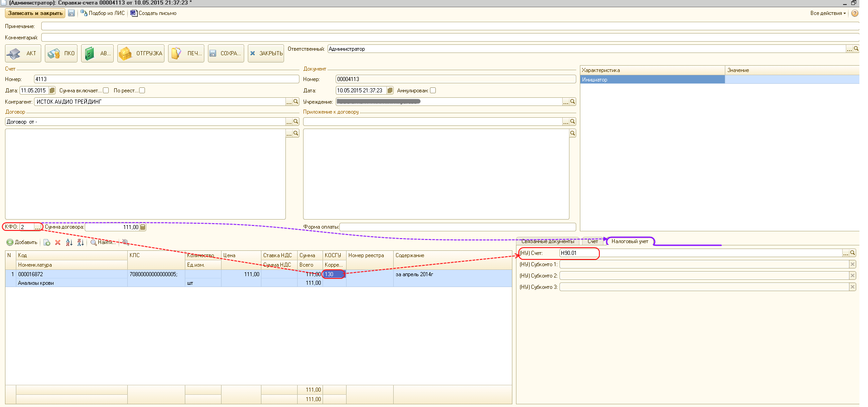Open the КФО selection ellipsis button
This screenshot has width=868, height=407.
pos(37,227)
